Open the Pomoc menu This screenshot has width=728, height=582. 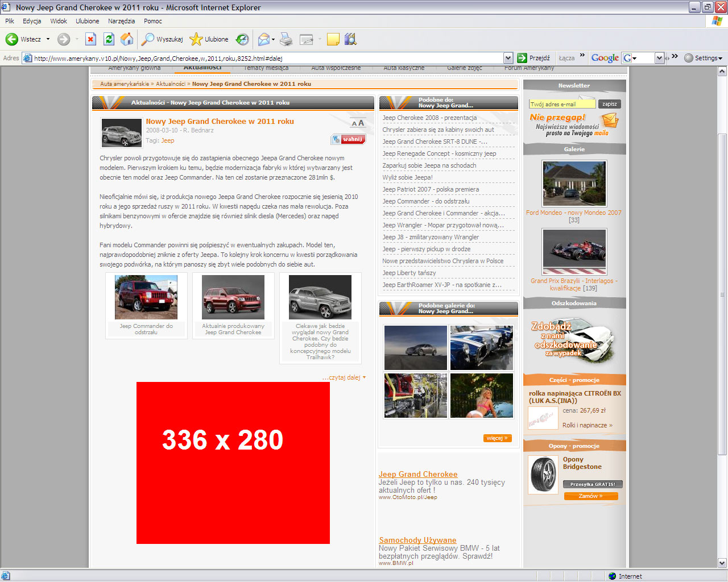(153, 21)
